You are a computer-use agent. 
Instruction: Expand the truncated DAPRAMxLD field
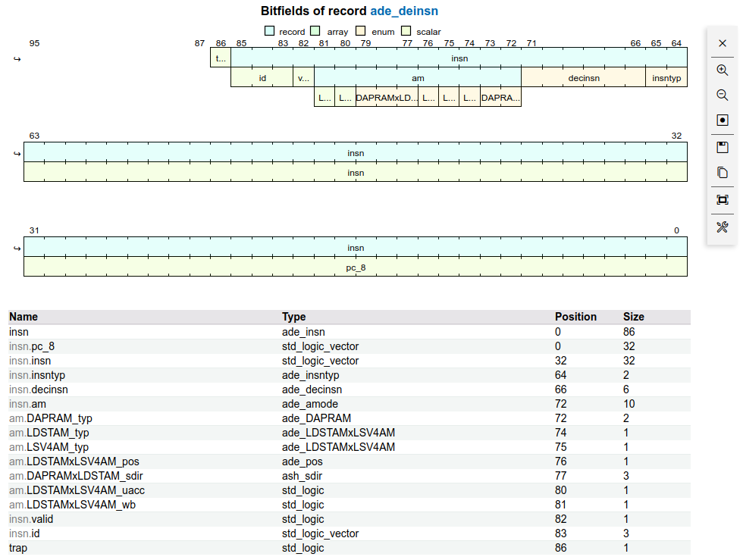pos(388,97)
